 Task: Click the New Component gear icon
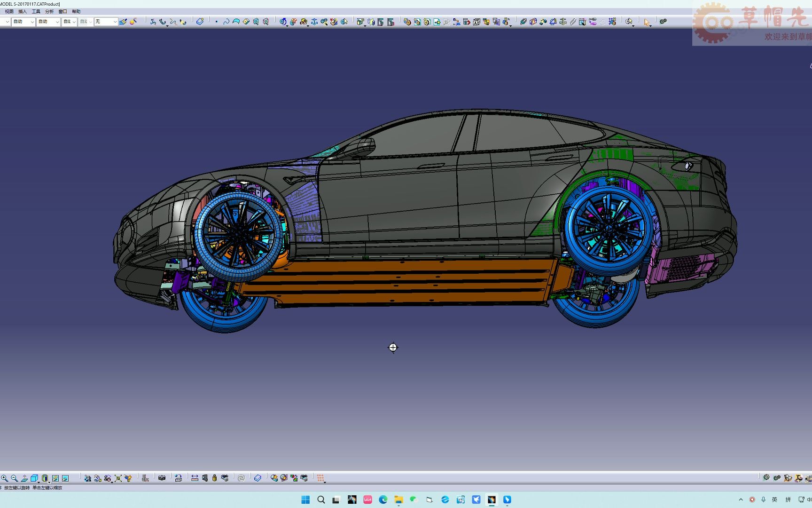(407, 22)
